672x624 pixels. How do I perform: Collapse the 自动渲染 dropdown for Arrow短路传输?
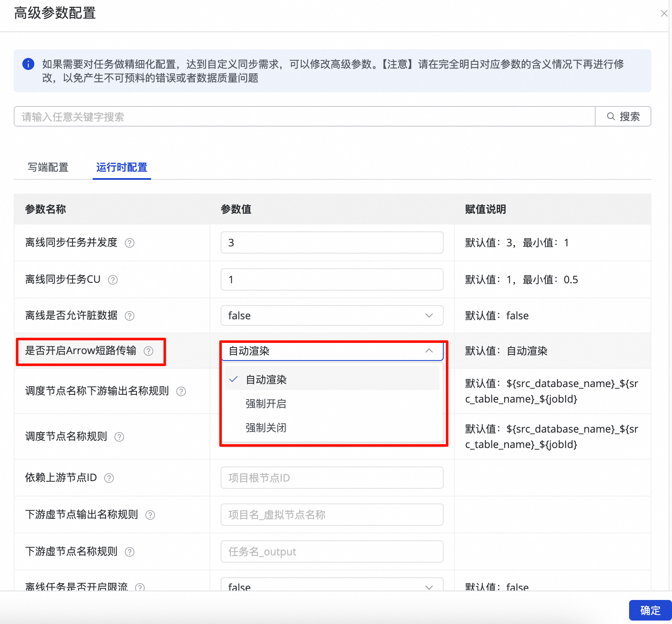point(332,351)
